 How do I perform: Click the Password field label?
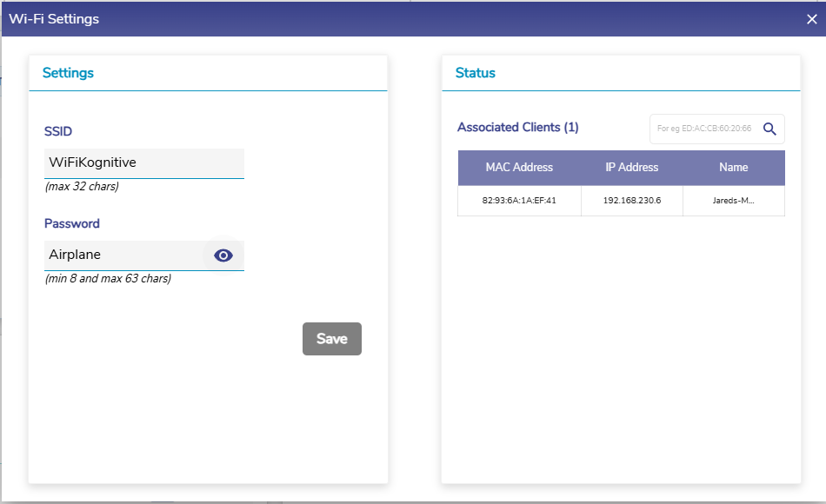[72, 223]
